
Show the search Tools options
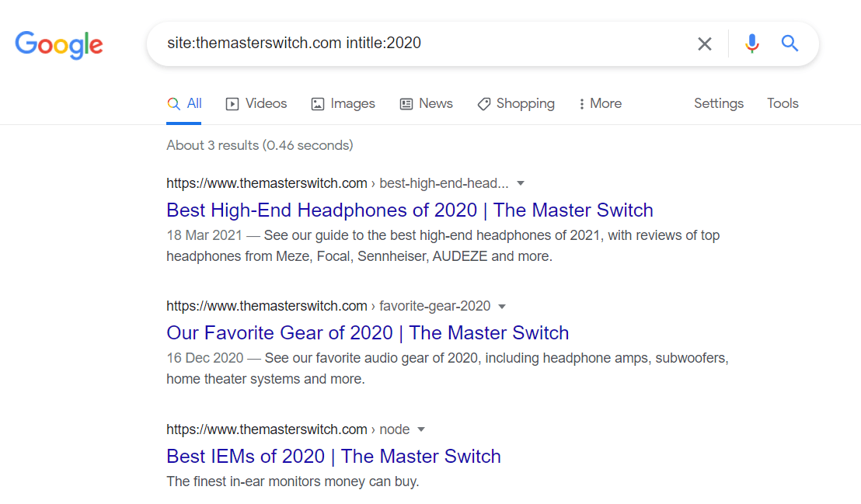pyautogui.click(x=783, y=103)
